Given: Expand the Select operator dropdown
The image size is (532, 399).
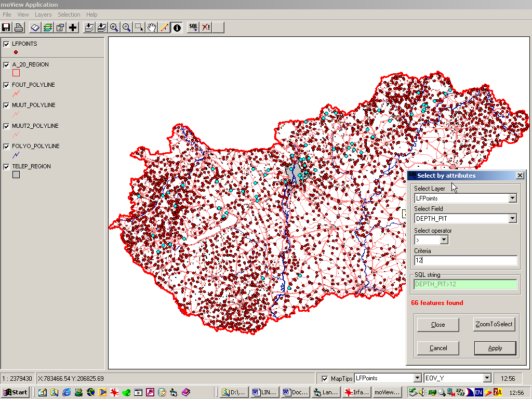Looking at the screenshot, I should click(x=444, y=240).
